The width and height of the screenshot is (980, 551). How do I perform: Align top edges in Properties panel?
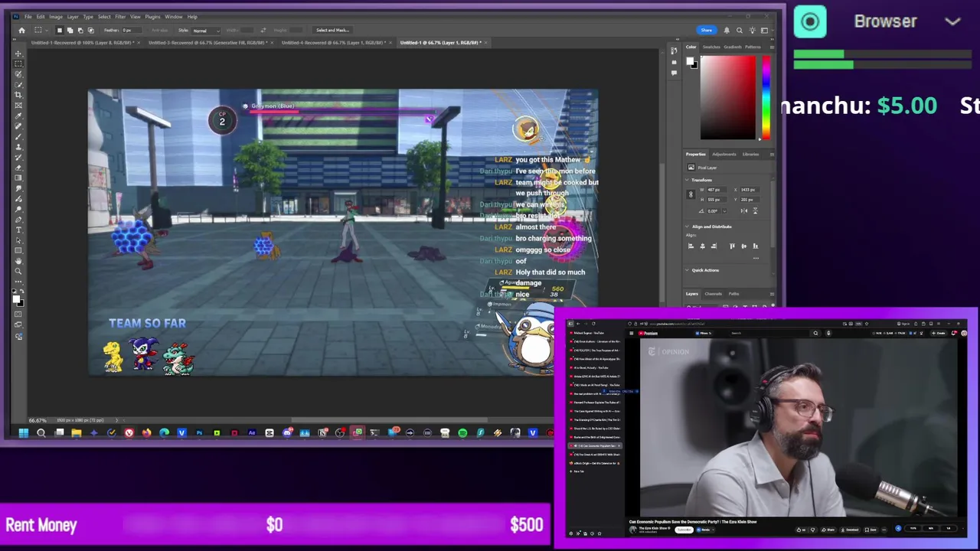click(732, 246)
